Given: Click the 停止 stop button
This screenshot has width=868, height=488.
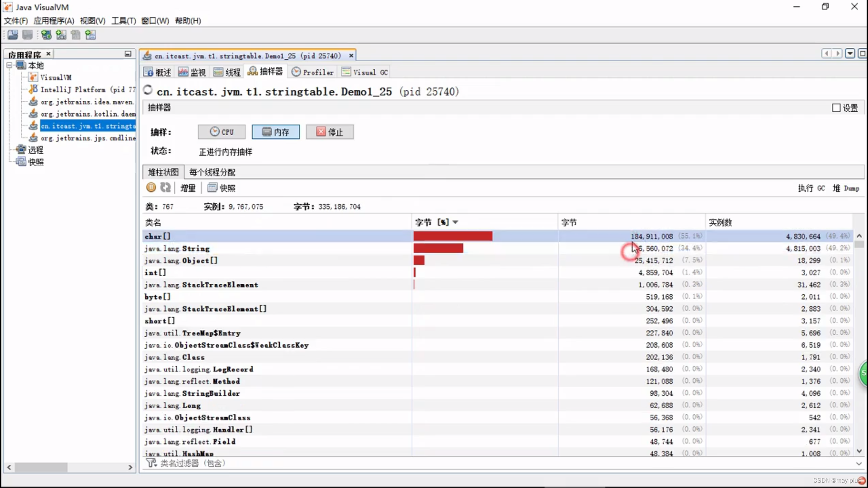Looking at the screenshot, I should [330, 132].
